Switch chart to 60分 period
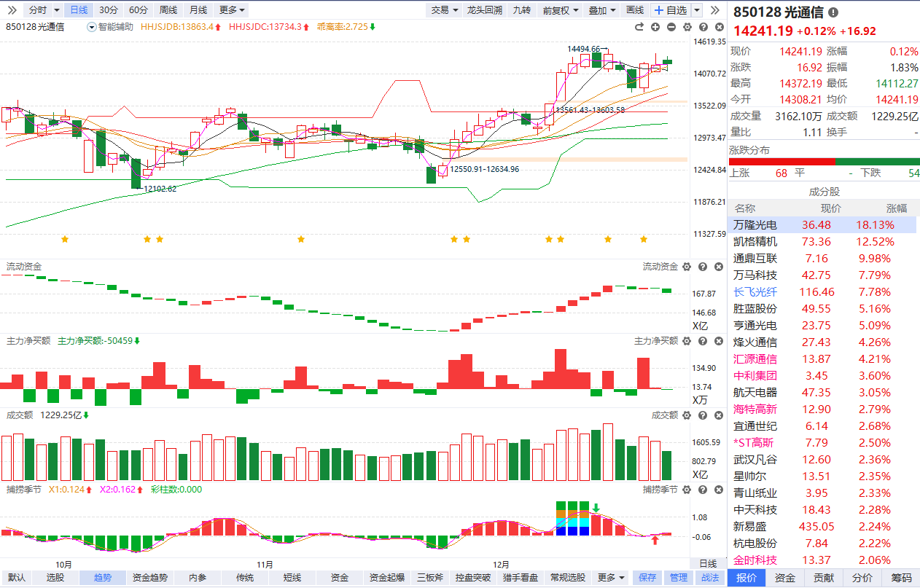This screenshot has width=920, height=588. tap(138, 9)
